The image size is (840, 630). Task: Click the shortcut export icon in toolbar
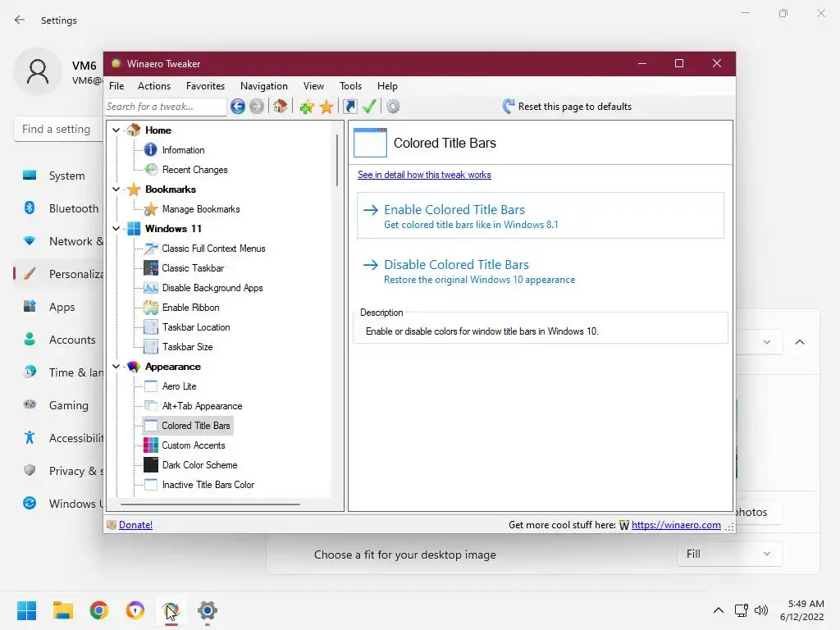point(349,107)
